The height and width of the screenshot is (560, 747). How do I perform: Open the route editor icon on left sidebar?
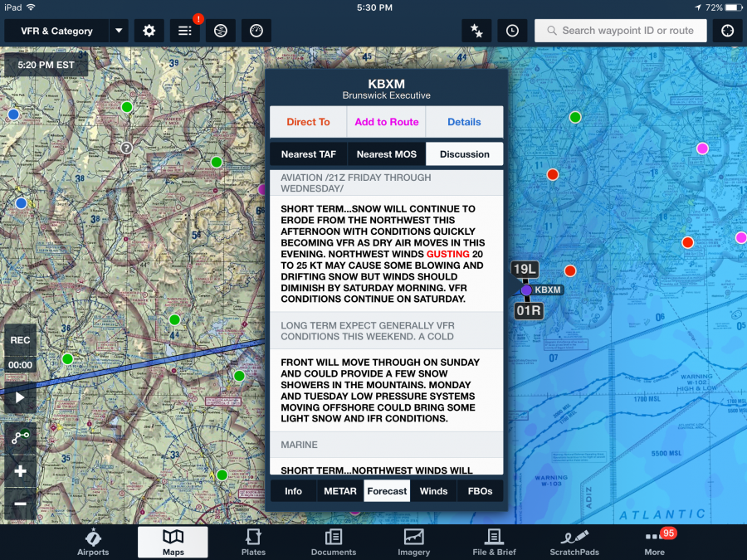point(19,436)
